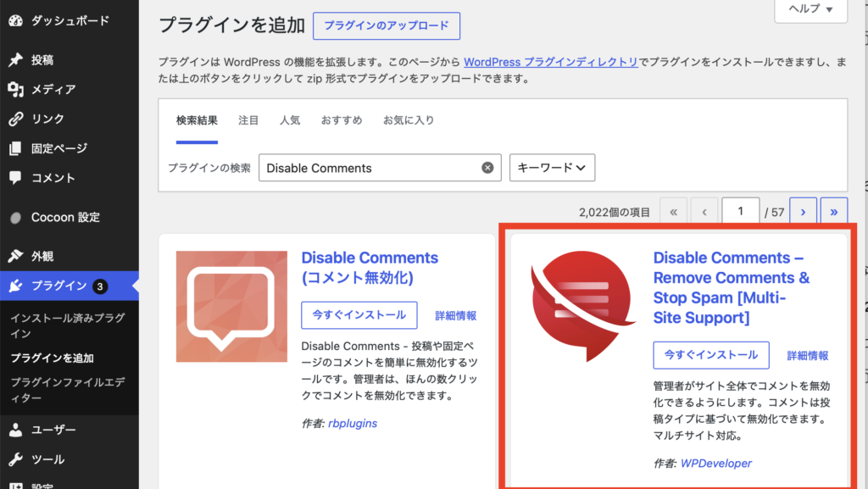Viewport: 868px width, 489px height.
Task: Click the Cocoon 設定 circle icon
Action: (x=15, y=218)
